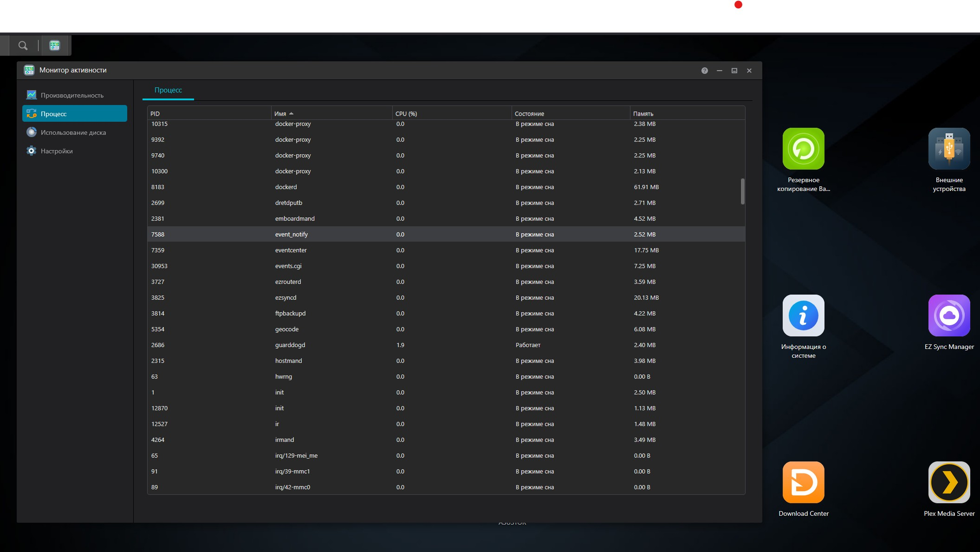Click Activity Monitor icon in top taskbar
This screenshot has height=552, width=980.
[x=55, y=46]
